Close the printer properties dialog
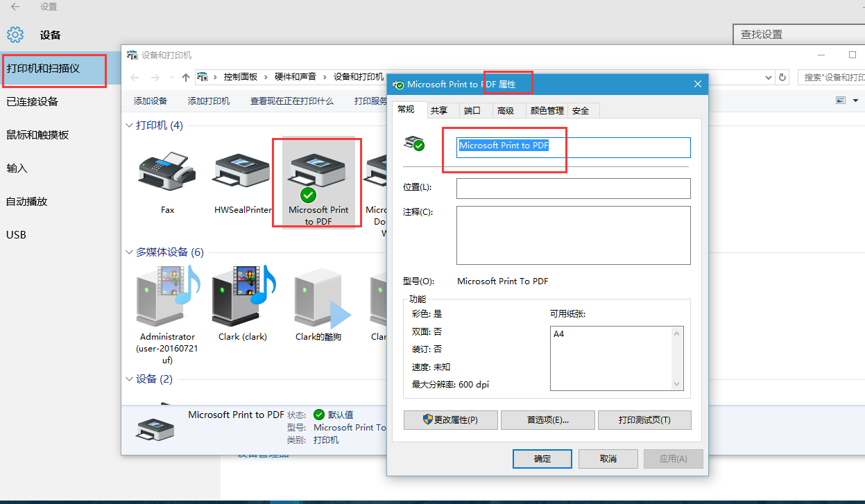865x504 pixels. (x=698, y=84)
